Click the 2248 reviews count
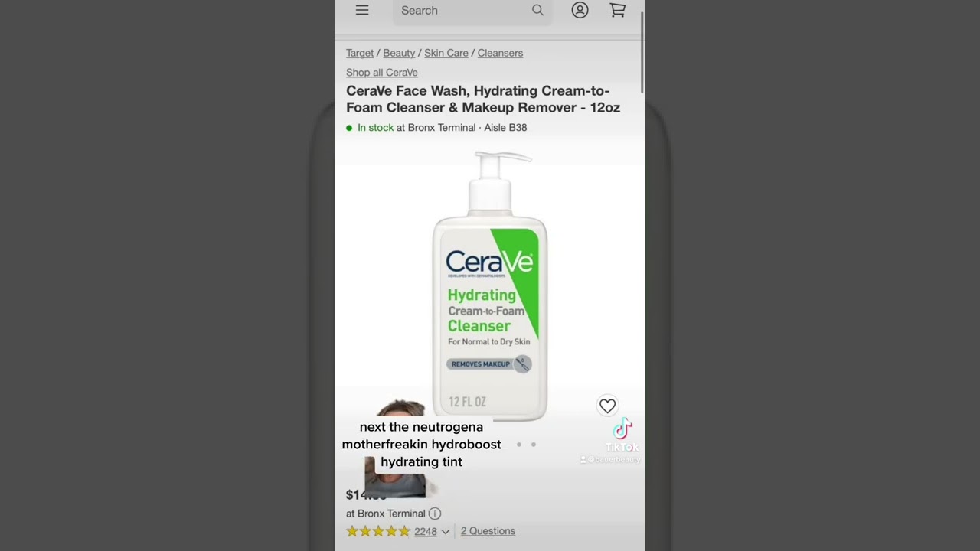The width and height of the screenshot is (980, 551). 426,531
